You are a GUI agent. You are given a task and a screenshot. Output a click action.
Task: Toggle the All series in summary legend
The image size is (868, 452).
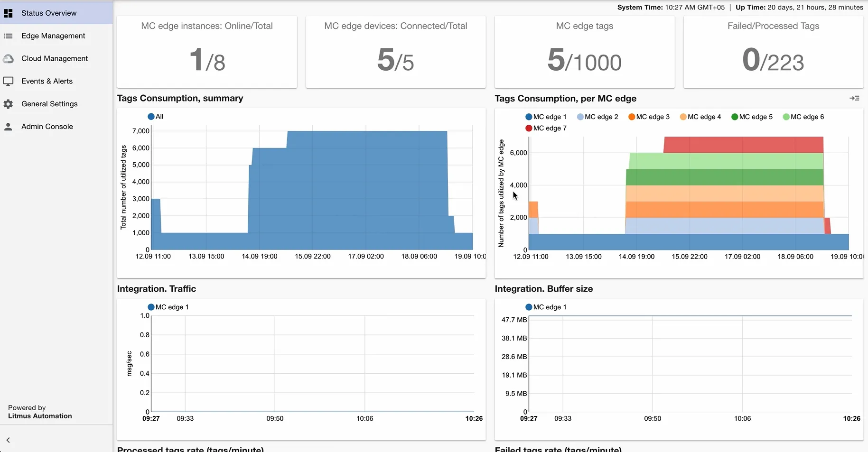[x=156, y=117]
